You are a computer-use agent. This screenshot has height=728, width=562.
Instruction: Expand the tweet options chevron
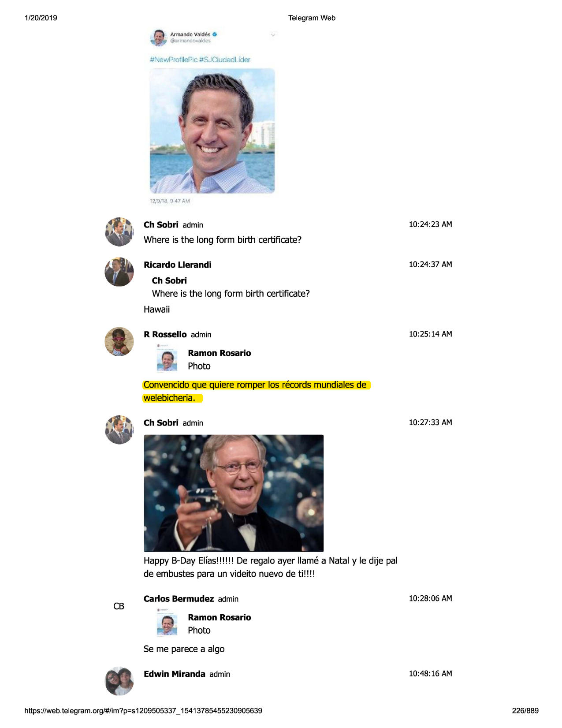273,34
